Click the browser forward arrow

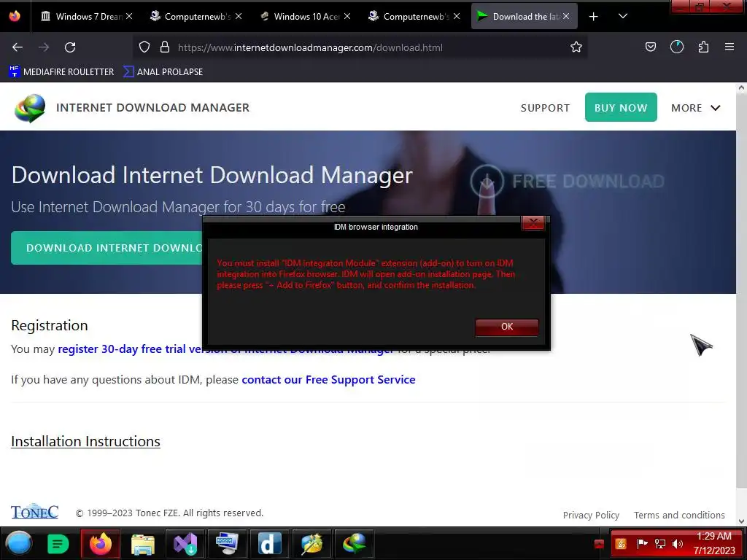[44, 47]
